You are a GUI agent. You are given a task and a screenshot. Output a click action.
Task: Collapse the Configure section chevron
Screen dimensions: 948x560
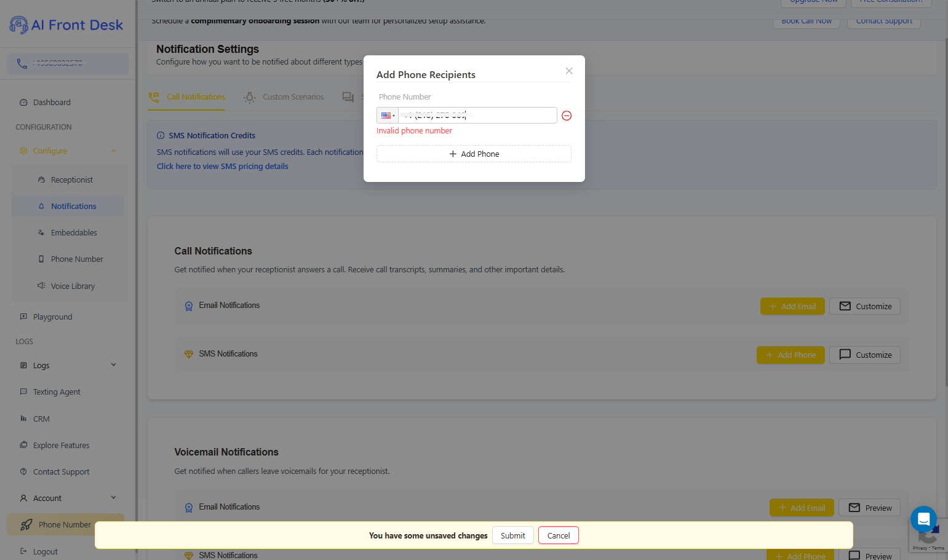pyautogui.click(x=114, y=151)
